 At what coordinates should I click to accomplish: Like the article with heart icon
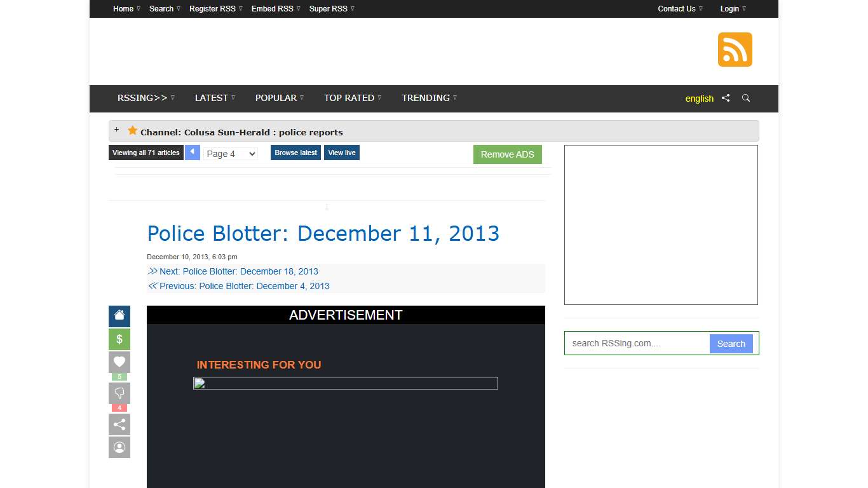pos(119,362)
